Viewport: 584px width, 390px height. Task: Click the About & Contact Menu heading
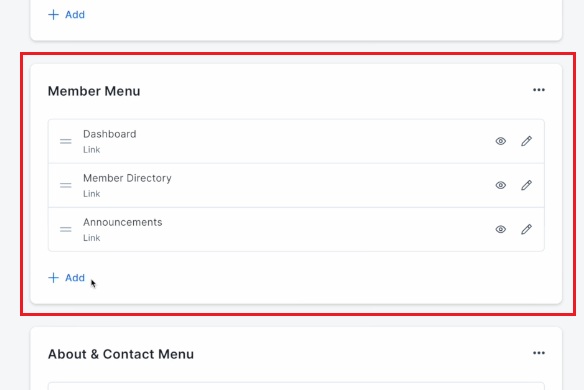tap(121, 354)
